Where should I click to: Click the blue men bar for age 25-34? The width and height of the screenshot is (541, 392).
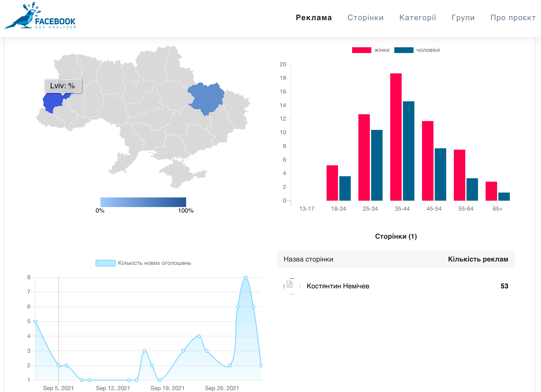tap(377, 165)
